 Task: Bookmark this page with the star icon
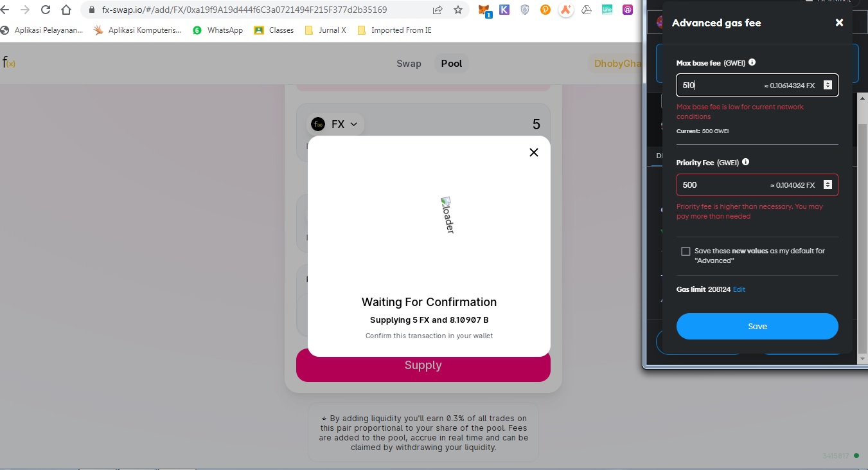[x=458, y=10]
